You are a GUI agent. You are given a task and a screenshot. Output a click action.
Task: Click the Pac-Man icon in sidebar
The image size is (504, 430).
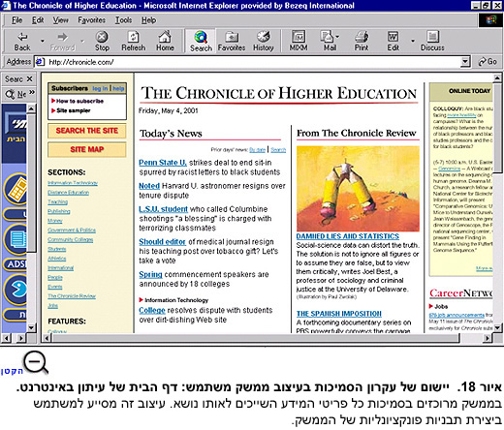16,290
